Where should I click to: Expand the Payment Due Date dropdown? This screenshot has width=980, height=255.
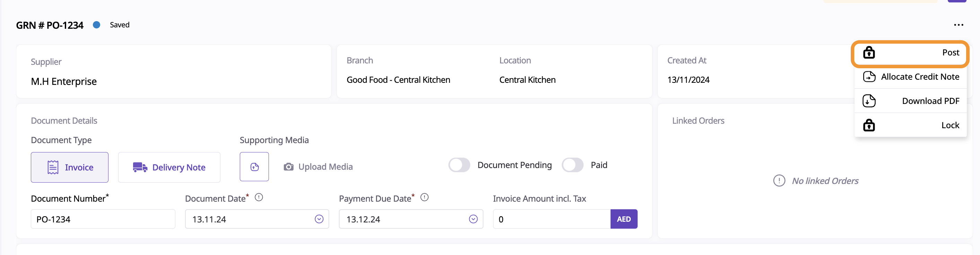click(x=473, y=219)
